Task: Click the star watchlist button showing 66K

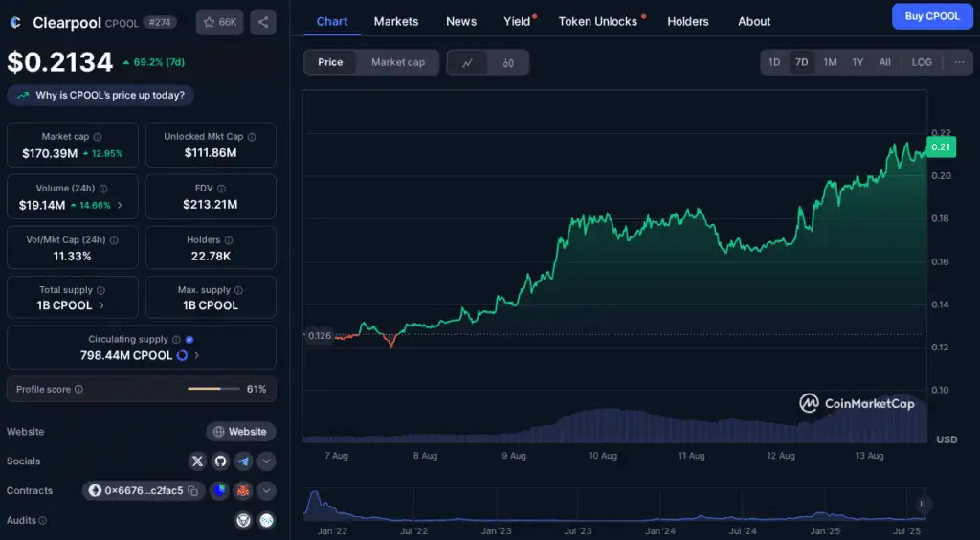Action: [219, 23]
